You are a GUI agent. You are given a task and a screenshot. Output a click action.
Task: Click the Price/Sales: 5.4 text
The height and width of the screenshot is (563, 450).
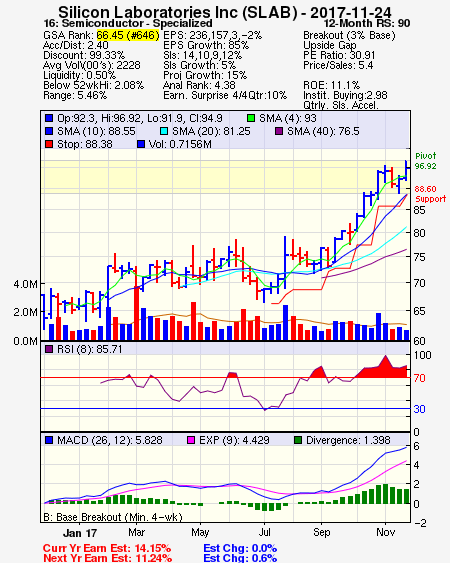338,65
